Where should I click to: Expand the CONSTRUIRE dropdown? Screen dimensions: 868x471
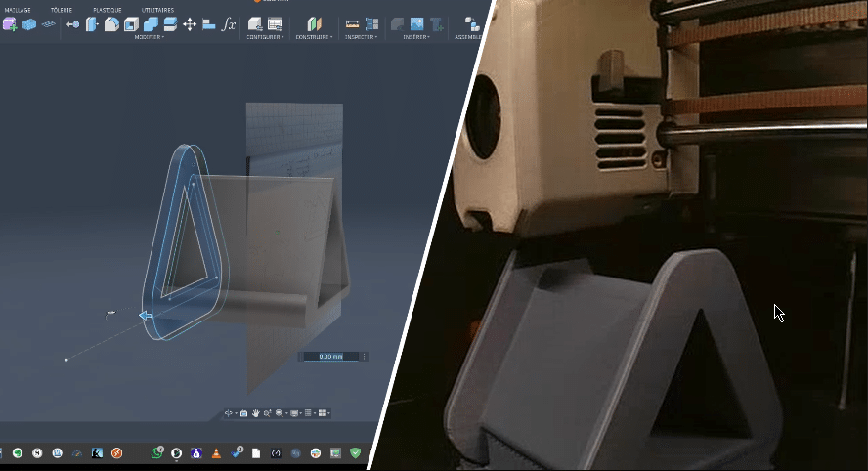[x=314, y=37]
